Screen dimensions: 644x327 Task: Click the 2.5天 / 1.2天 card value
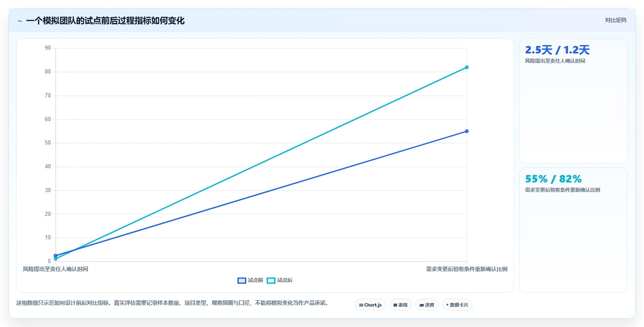557,50
